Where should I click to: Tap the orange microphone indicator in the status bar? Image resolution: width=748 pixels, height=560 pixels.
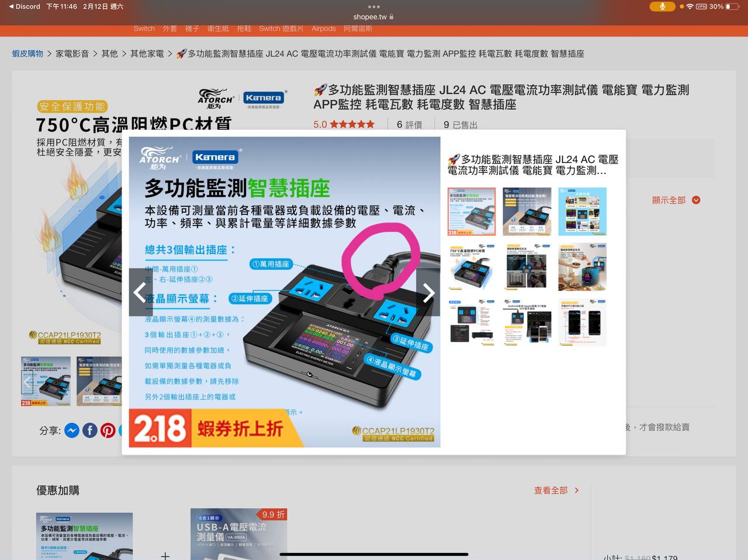[662, 6]
